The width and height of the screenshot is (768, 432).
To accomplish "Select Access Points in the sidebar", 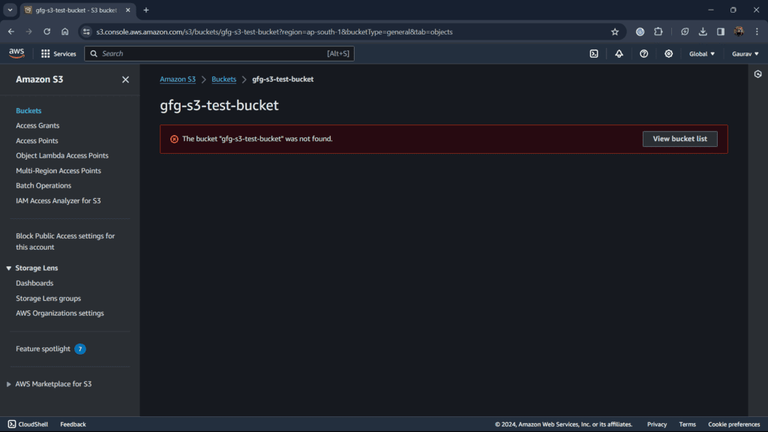I will tap(37, 141).
